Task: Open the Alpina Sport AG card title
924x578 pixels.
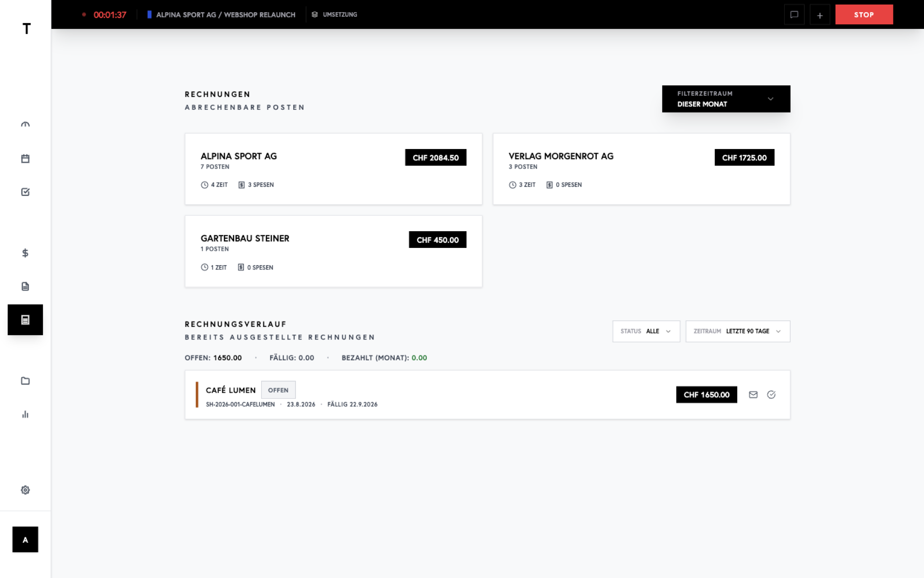Action: pyautogui.click(x=239, y=156)
